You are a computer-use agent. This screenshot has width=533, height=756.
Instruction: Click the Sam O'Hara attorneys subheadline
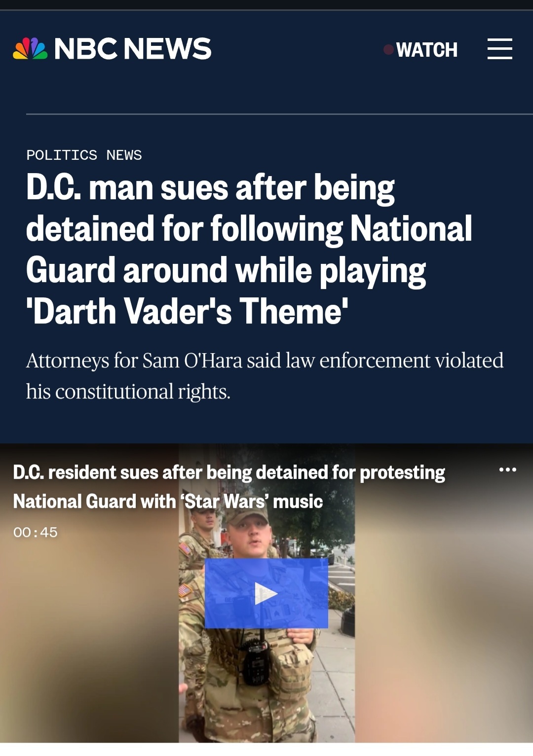coord(265,376)
